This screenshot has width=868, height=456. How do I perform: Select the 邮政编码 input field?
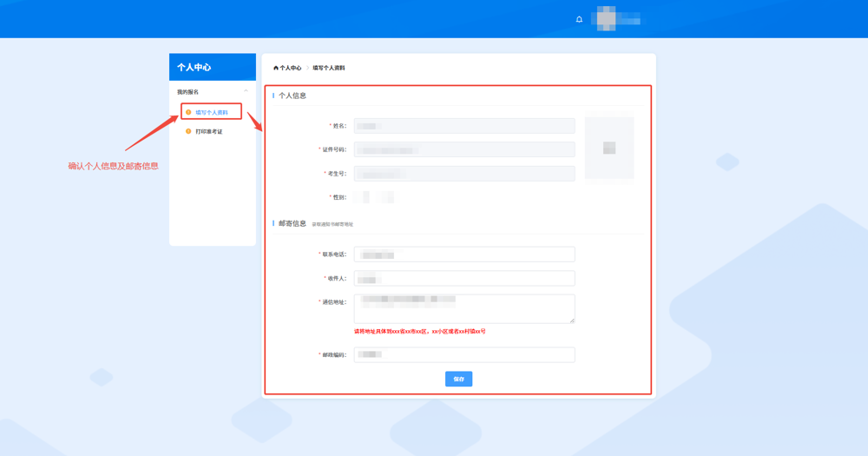(x=464, y=354)
